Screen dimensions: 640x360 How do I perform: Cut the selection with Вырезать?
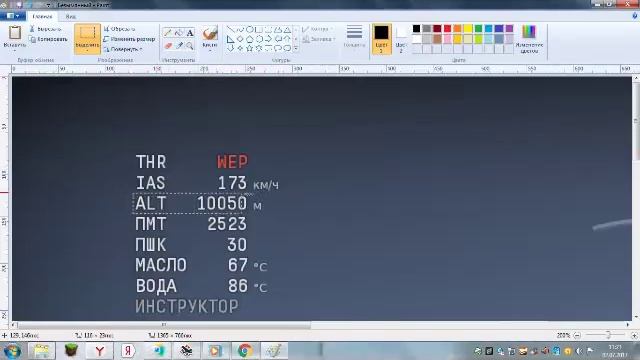pyautogui.click(x=45, y=29)
